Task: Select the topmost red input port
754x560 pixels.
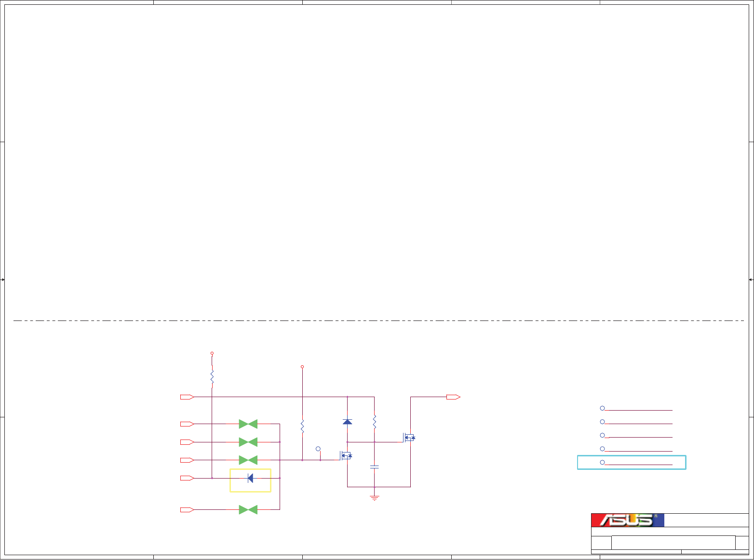Action: tap(187, 397)
